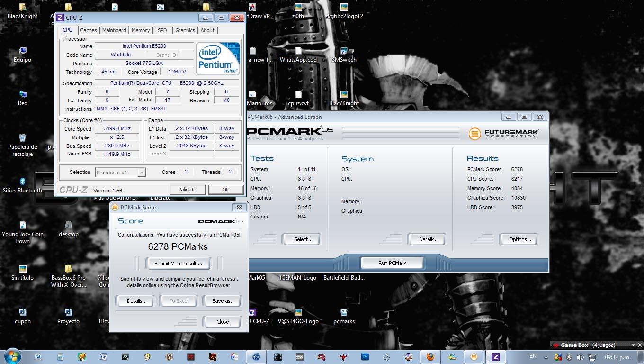Switch to the Mainboard tab in CPU-Z
644x364 pixels.
point(114,30)
